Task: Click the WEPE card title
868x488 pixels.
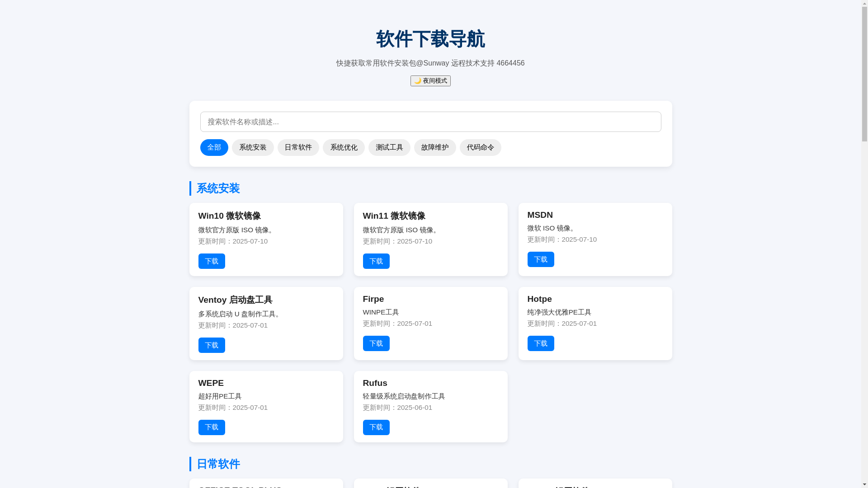Action: click(x=211, y=383)
